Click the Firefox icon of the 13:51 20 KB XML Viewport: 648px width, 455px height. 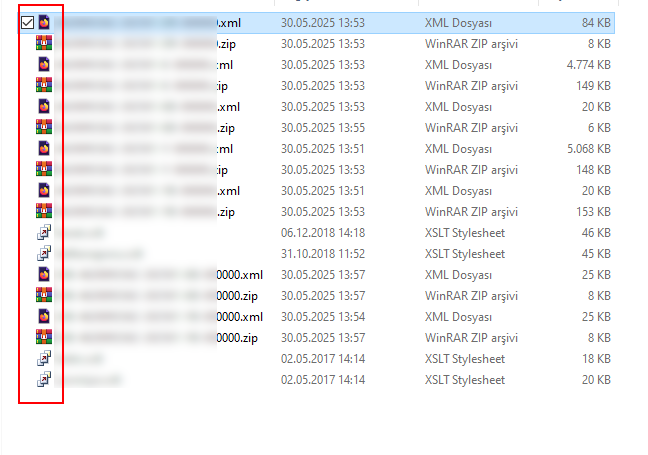coord(44,190)
